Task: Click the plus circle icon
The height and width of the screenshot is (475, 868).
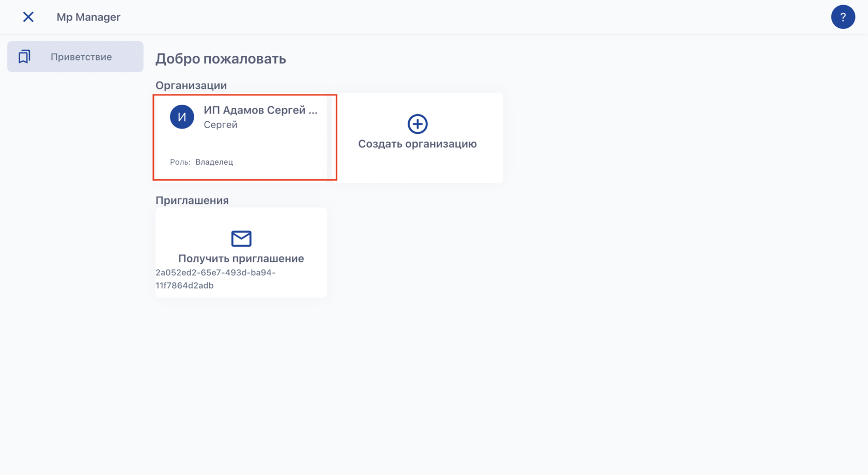Action: (x=417, y=124)
